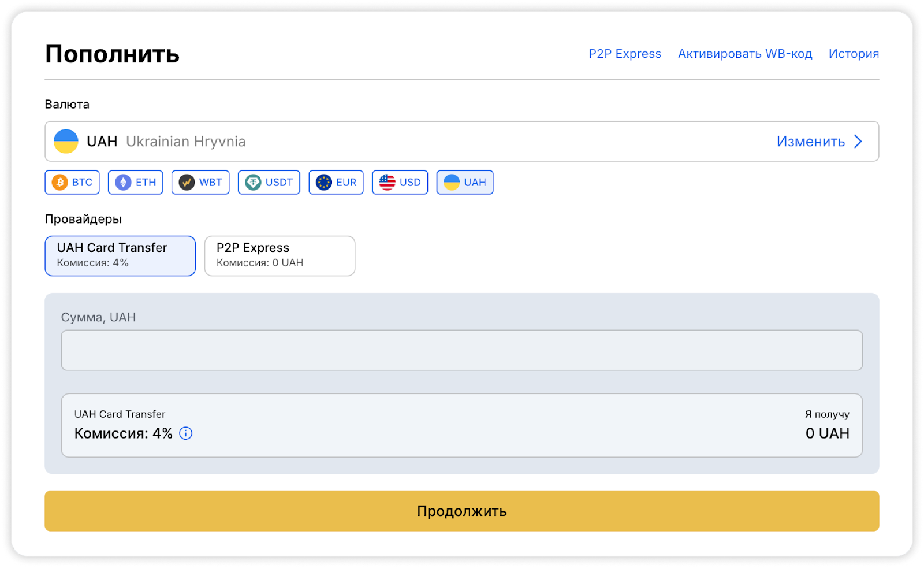
Task: Pick the WBT token currency chip
Action: click(x=200, y=183)
